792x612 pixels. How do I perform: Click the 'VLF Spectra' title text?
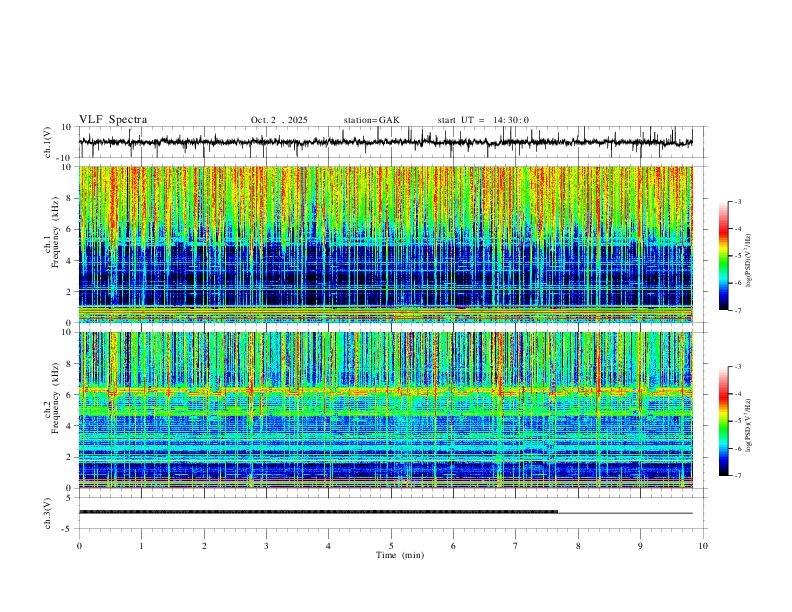113,120
